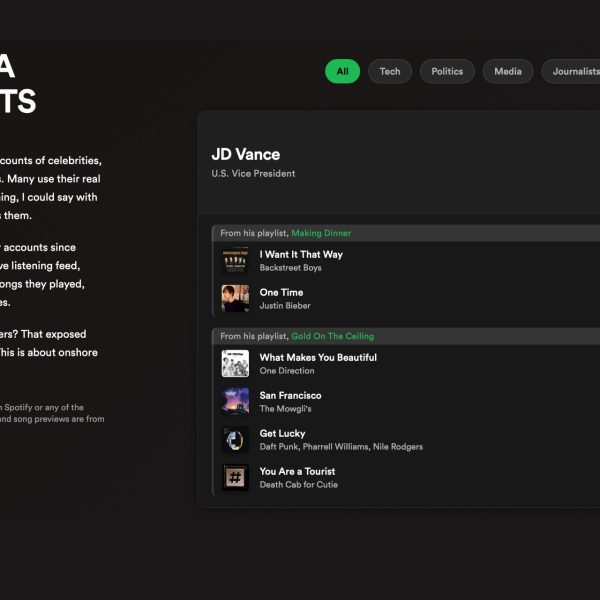The width and height of the screenshot is (600, 600).
Task: Click the U.S. Vice President subtitle
Action: [x=253, y=174]
